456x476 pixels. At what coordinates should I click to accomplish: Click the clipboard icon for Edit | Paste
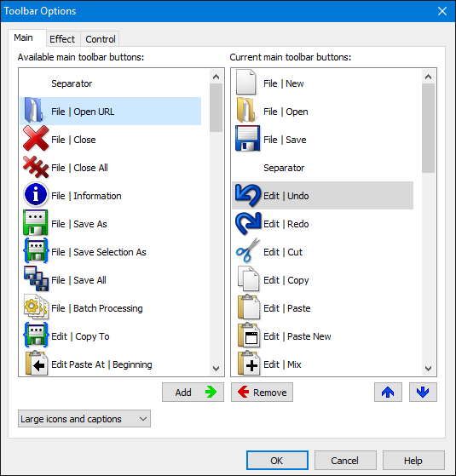(249, 307)
